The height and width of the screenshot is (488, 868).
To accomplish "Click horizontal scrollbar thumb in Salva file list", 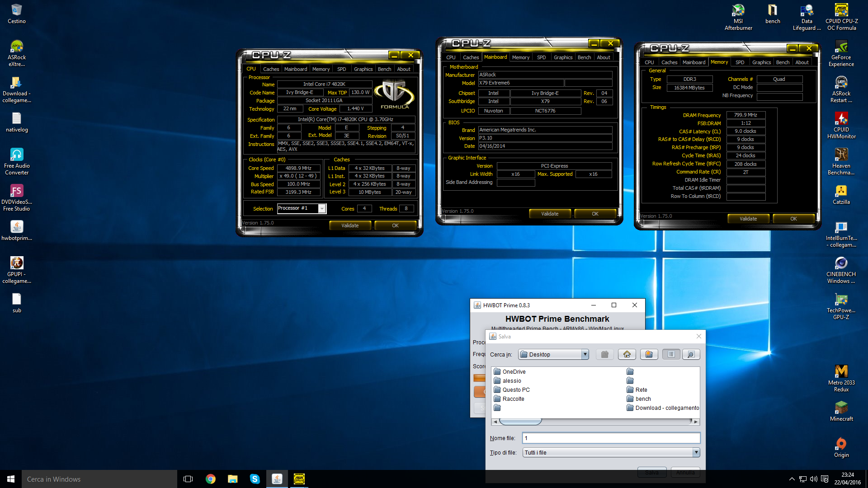I will pyautogui.click(x=520, y=422).
